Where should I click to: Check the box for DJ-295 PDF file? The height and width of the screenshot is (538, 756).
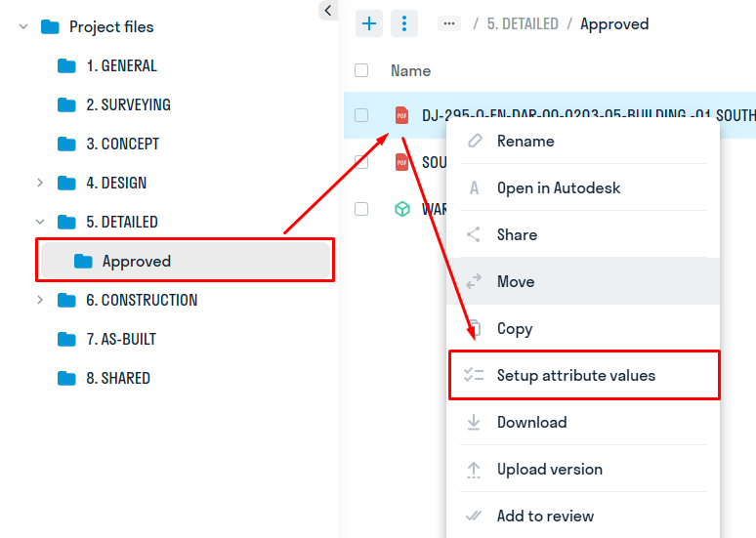[x=361, y=115]
